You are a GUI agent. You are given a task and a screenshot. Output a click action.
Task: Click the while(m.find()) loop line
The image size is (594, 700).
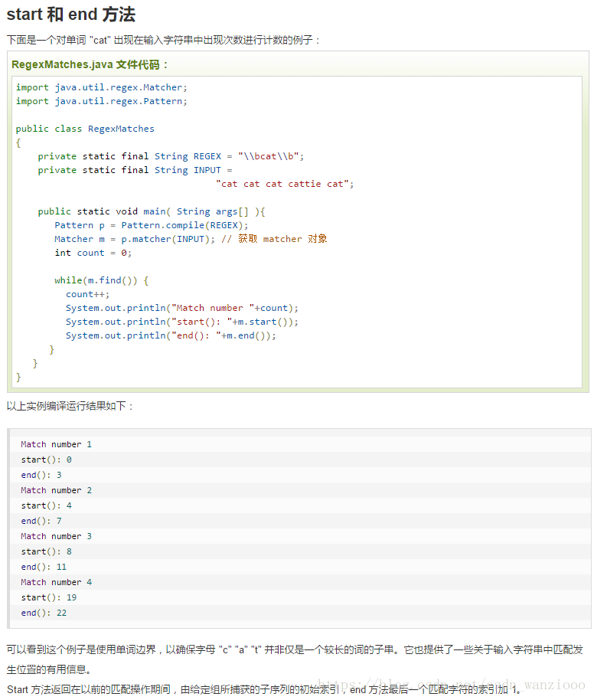click(101, 280)
